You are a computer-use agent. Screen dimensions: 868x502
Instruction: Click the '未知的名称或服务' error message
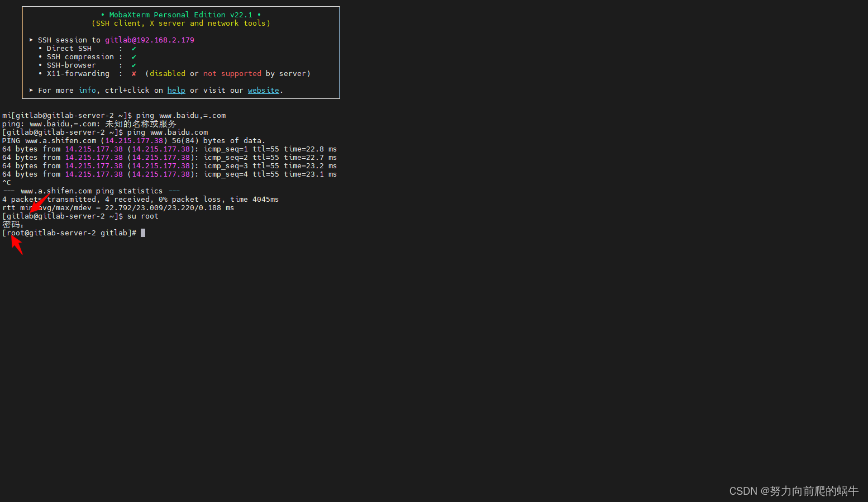pos(141,124)
